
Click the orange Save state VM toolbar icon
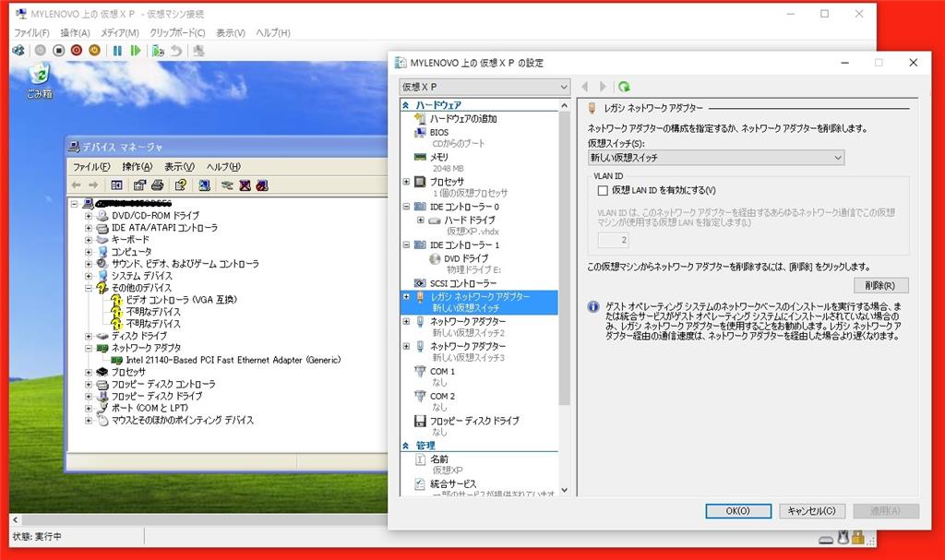95,51
